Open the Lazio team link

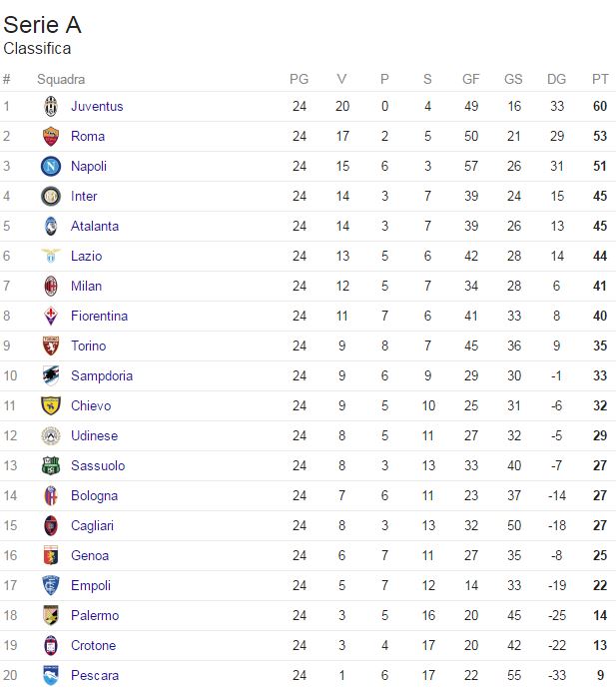(86, 257)
